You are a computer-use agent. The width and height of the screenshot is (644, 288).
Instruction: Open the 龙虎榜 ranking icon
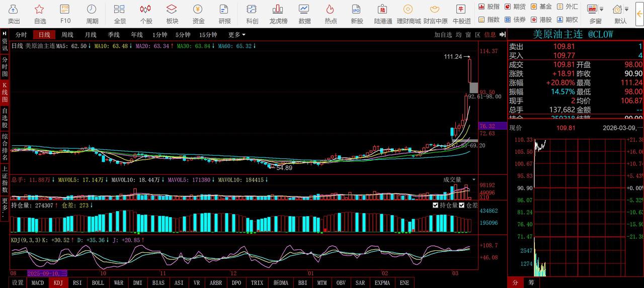tap(278, 14)
